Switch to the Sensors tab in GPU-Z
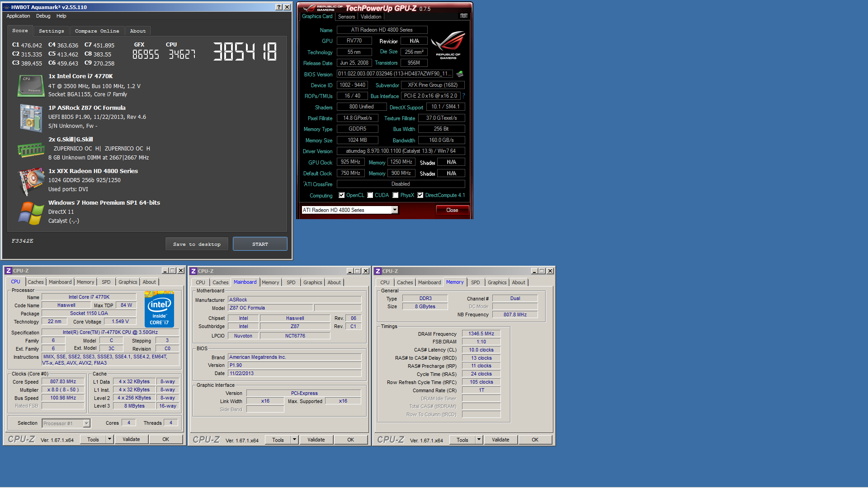Image resolution: width=868 pixels, height=488 pixels. click(x=346, y=17)
